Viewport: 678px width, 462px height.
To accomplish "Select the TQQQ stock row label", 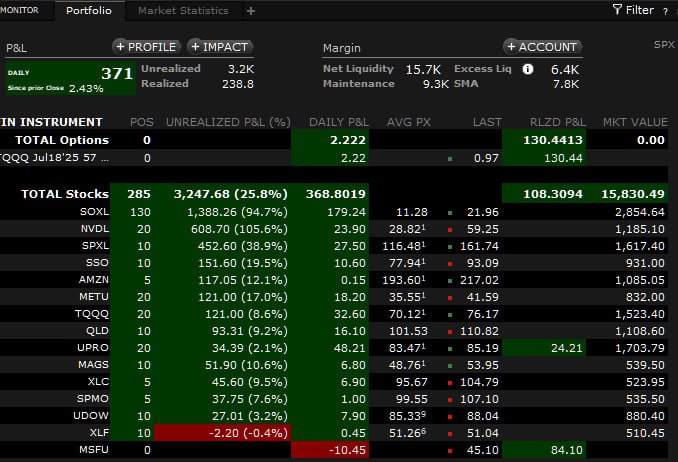I will [92, 314].
